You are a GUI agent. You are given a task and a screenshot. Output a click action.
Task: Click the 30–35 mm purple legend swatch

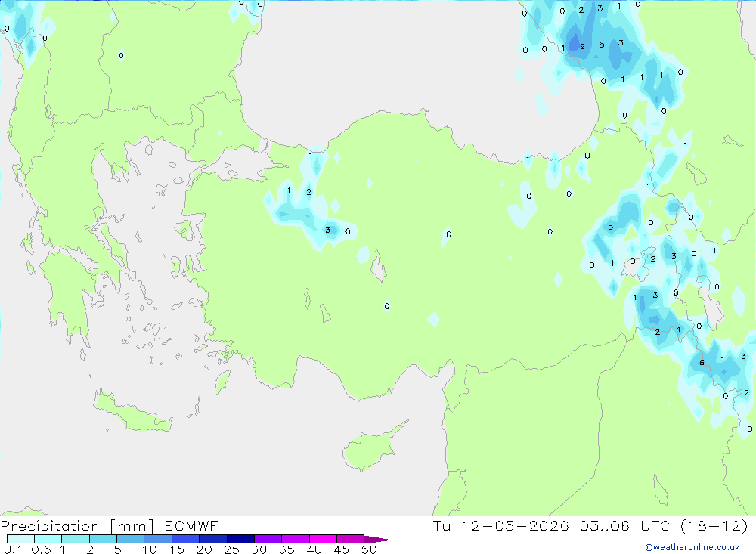coord(268,539)
